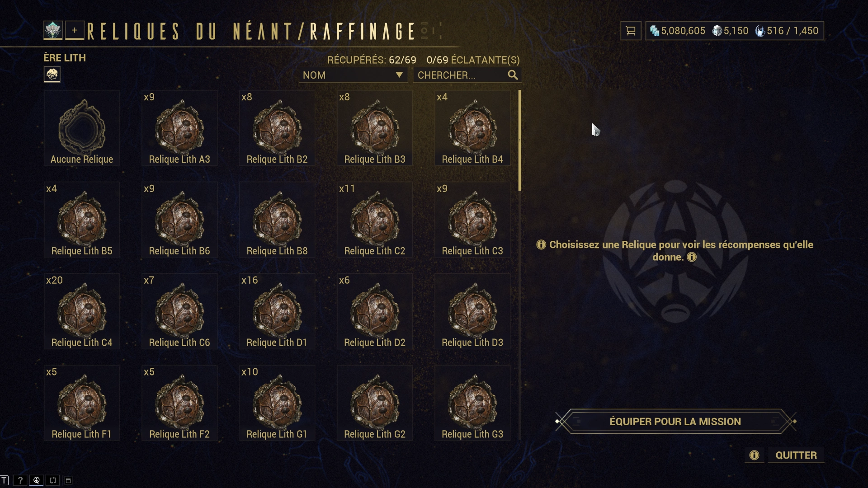This screenshot has height=488, width=868.
Task: Open the player profile avatar icon
Action: click(x=53, y=31)
